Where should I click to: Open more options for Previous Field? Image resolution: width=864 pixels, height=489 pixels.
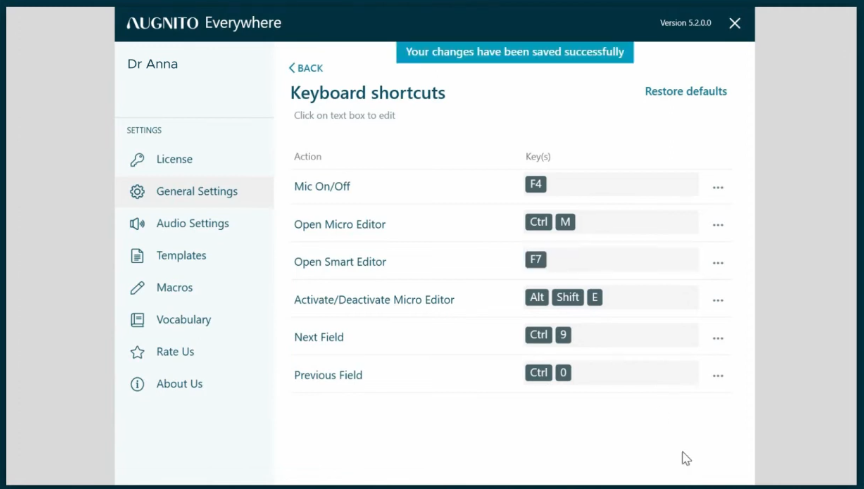click(x=717, y=375)
